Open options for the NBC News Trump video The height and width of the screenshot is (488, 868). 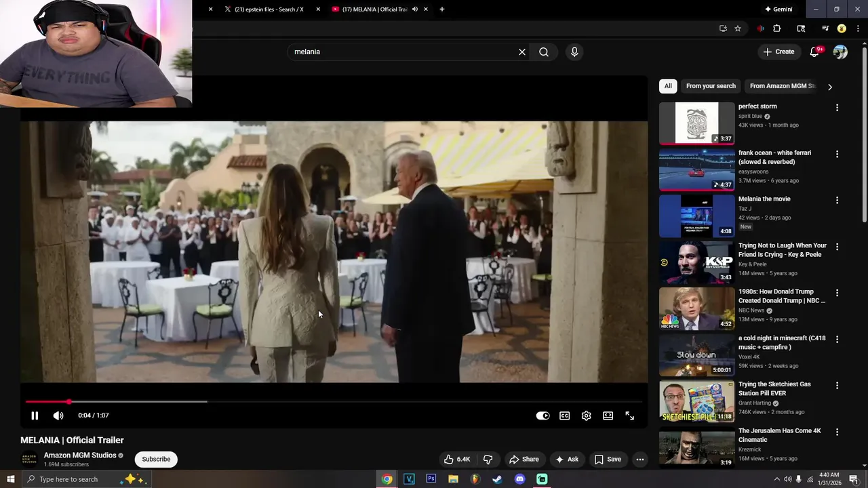click(837, 293)
